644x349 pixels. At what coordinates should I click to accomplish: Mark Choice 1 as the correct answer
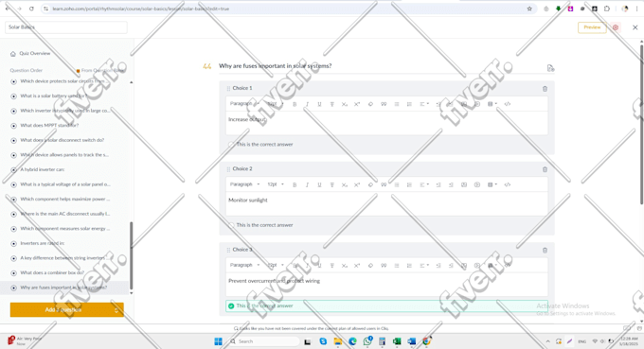click(231, 145)
